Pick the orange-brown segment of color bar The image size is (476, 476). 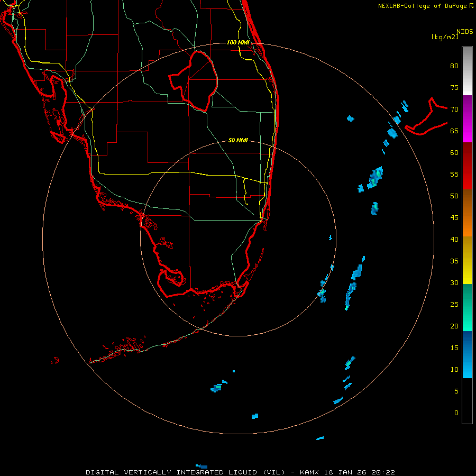(467, 213)
